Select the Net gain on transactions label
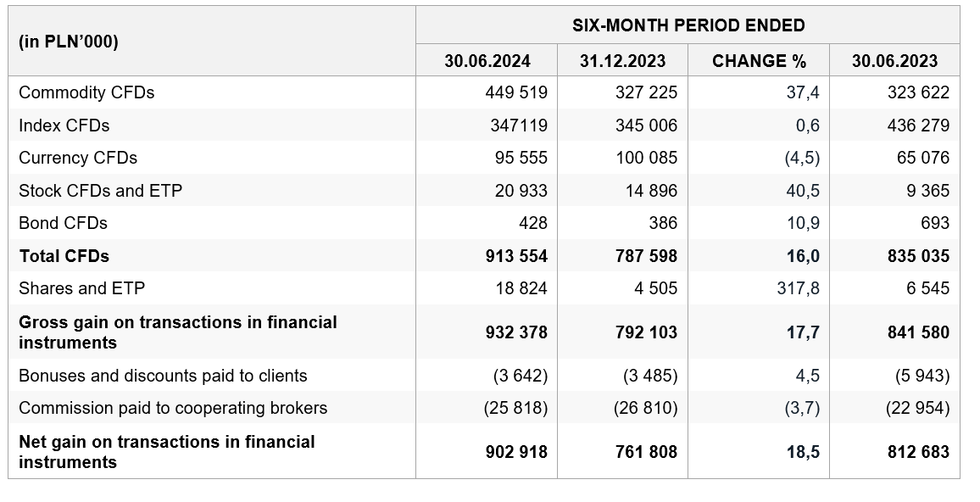The height and width of the screenshot is (502, 980). pyautogui.click(x=166, y=452)
